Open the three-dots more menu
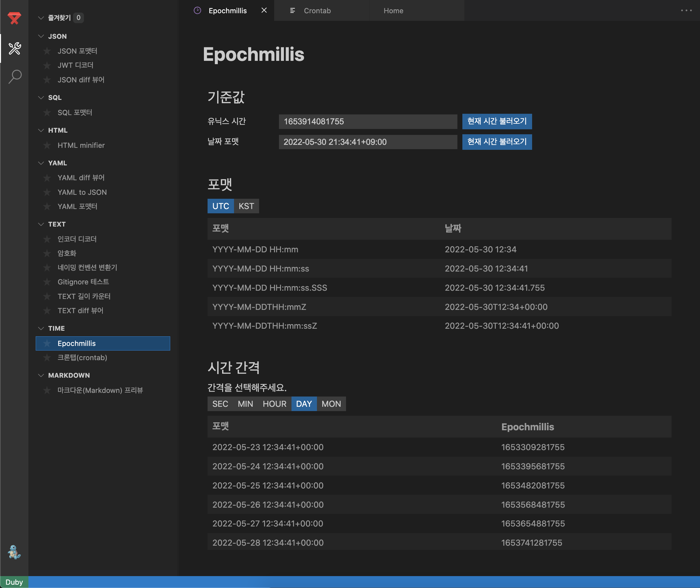 coord(686,11)
